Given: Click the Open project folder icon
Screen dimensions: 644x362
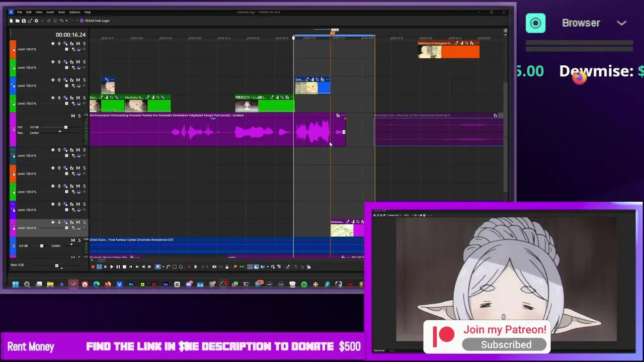Looking at the screenshot, I should tap(17, 21).
